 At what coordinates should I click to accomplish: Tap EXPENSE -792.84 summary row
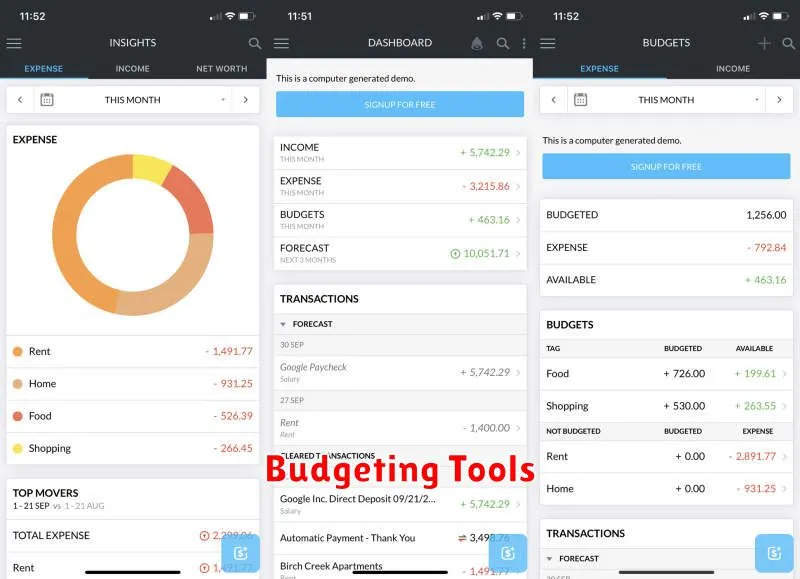(x=666, y=247)
